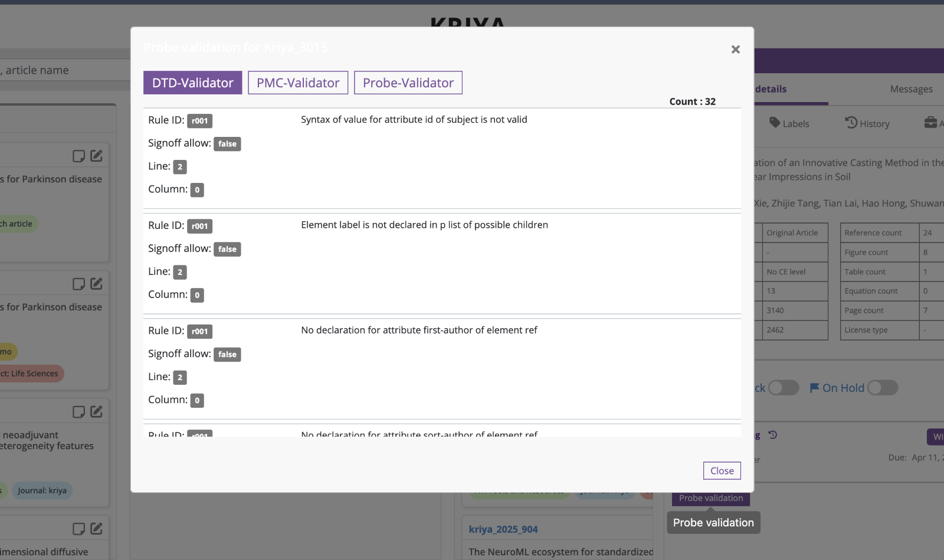The height and width of the screenshot is (560, 944).
Task: Click edit icon on the Life Sciences card
Action: [x=97, y=284]
